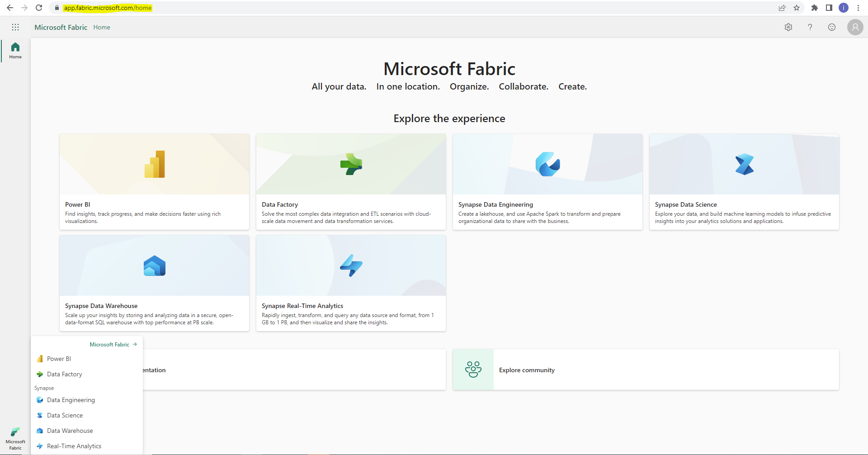The width and height of the screenshot is (868, 455).
Task: Click the Explore community people icon
Action: click(x=473, y=370)
